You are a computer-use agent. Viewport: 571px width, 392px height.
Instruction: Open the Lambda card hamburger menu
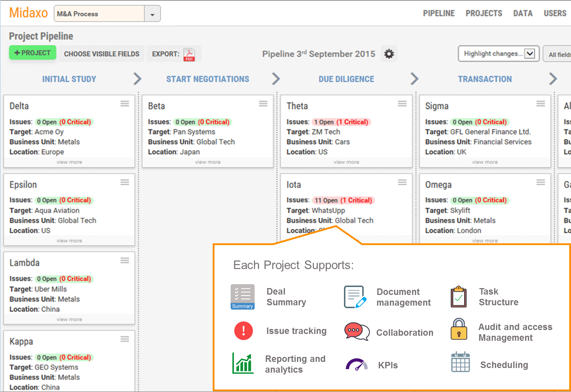click(x=125, y=260)
